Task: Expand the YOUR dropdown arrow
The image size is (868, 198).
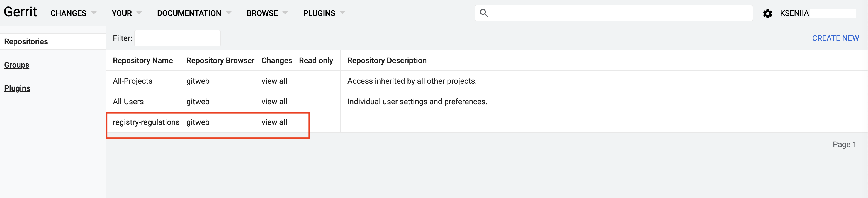Action: (x=139, y=13)
